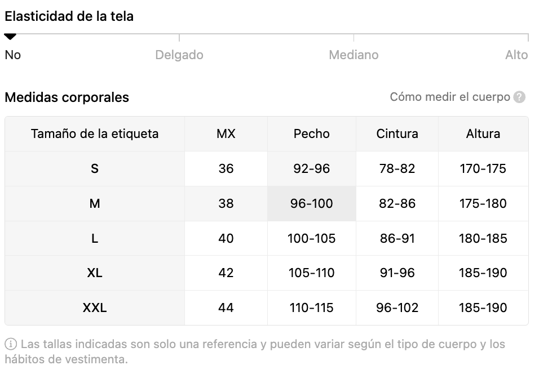Click the 'No' elasticity label
Viewport: 539px width, 392px height.
[x=13, y=55]
